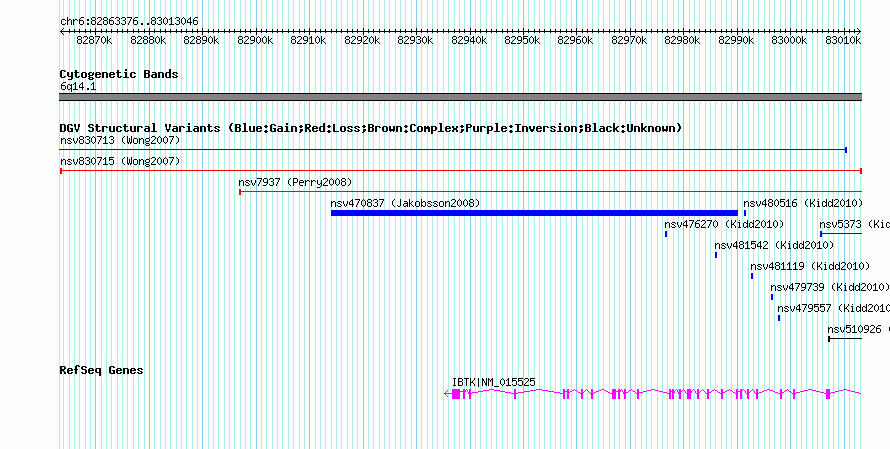The image size is (890, 449).
Task: Click the 82960k ruler tick label
Action: (x=576, y=40)
